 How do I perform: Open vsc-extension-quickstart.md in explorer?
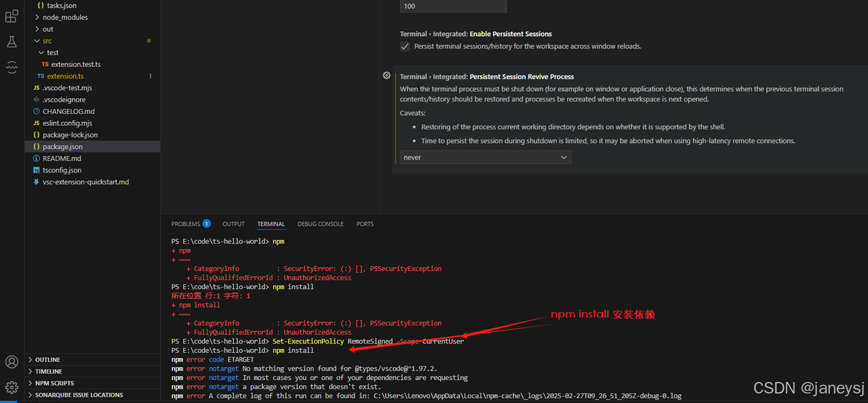(85, 182)
